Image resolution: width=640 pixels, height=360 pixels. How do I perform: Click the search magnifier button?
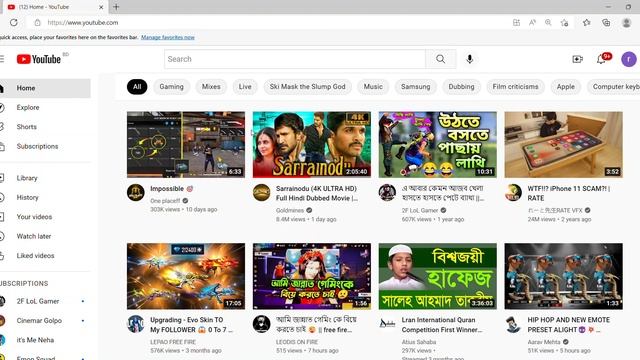pyautogui.click(x=440, y=59)
